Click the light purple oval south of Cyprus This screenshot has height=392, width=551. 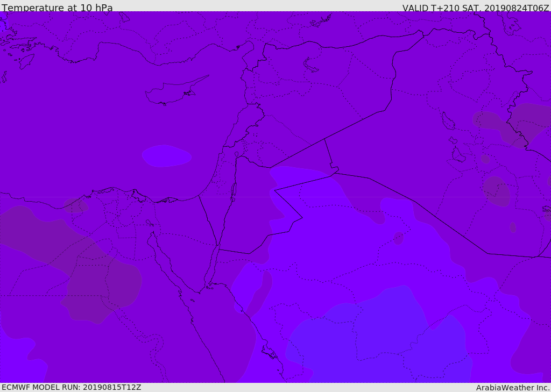(167, 155)
